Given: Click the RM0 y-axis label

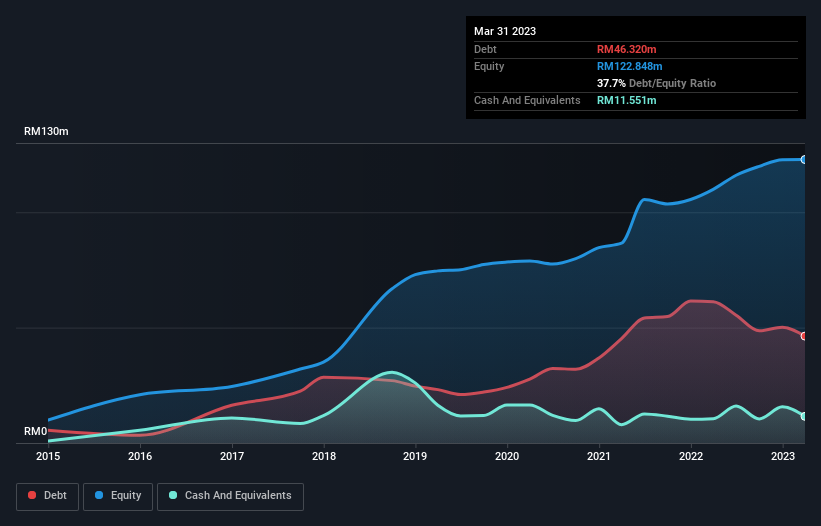Looking at the screenshot, I should point(36,431).
